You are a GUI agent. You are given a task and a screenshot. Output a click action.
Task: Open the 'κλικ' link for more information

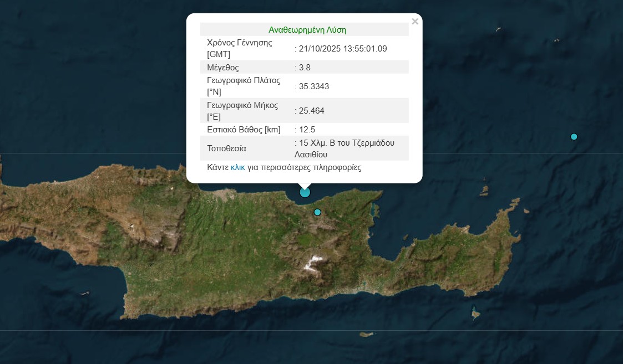[238, 167]
